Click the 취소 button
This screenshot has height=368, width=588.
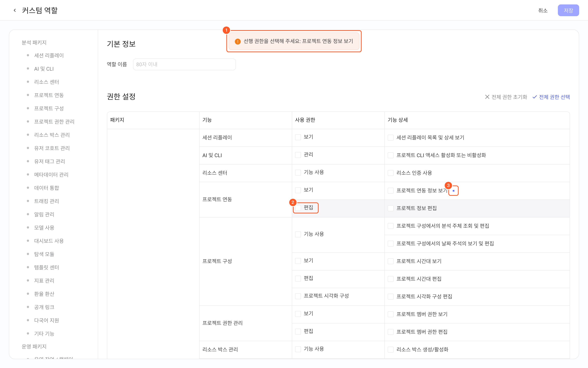(x=543, y=10)
